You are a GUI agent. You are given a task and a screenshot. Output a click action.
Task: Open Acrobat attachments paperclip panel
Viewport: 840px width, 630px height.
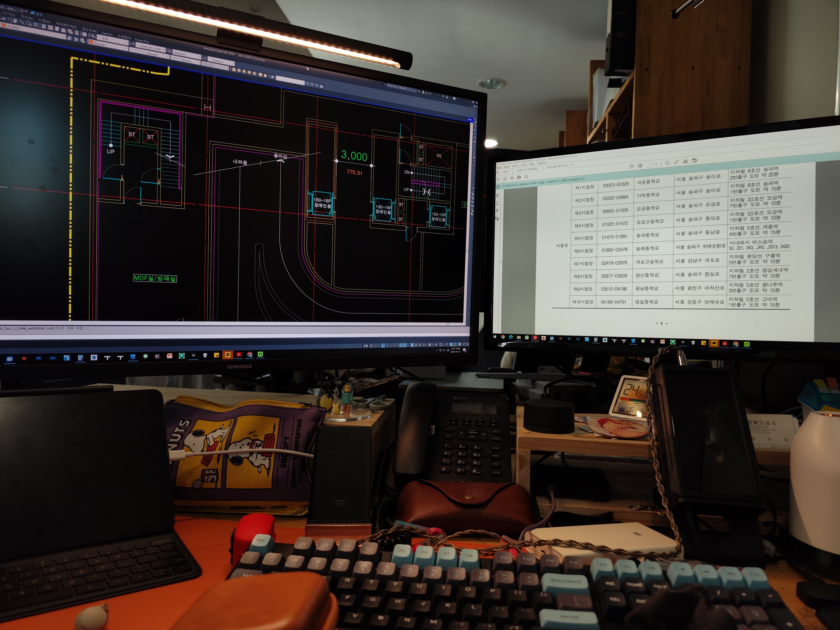click(497, 211)
